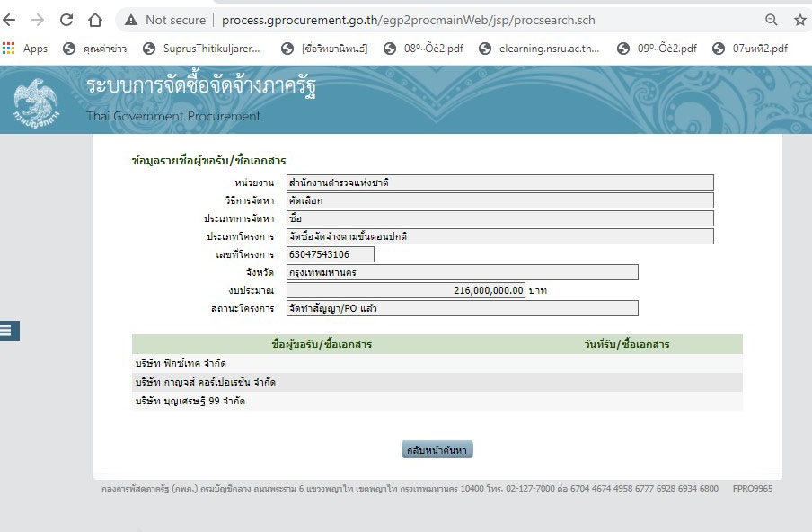812x532 pixels.
Task: Click the Not secure warning icon
Action: point(131,20)
